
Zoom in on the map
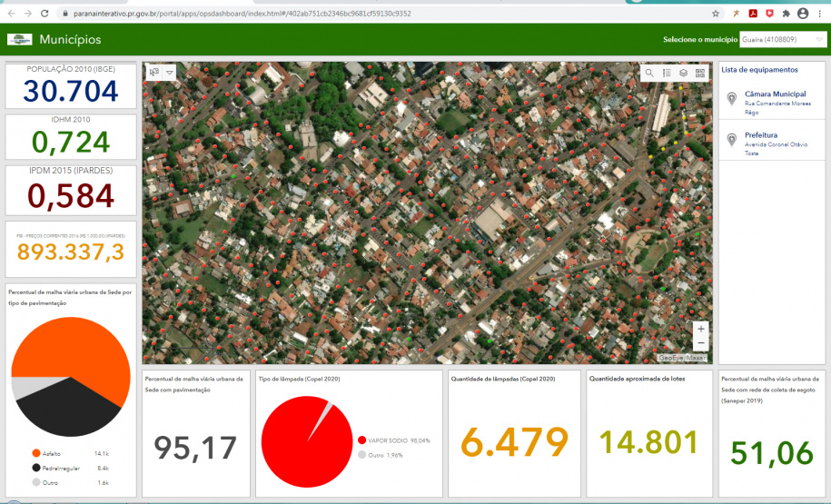click(700, 329)
